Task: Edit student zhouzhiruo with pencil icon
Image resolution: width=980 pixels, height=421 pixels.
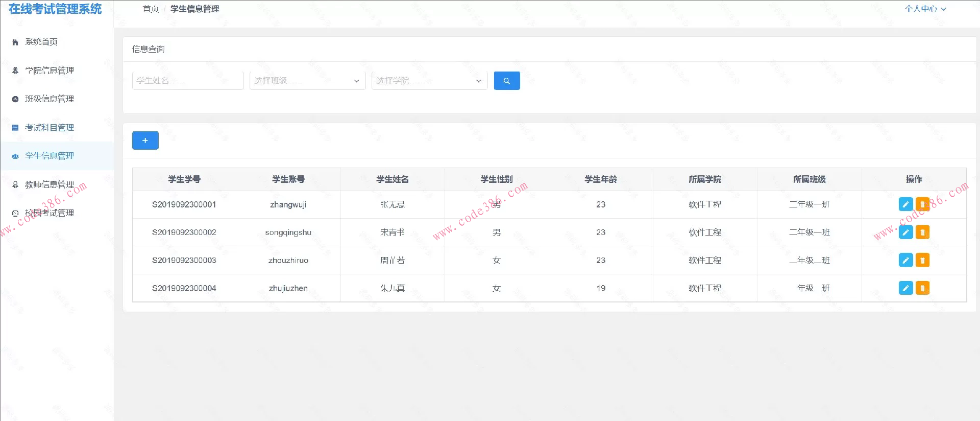Action: pyautogui.click(x=905, y=260)
